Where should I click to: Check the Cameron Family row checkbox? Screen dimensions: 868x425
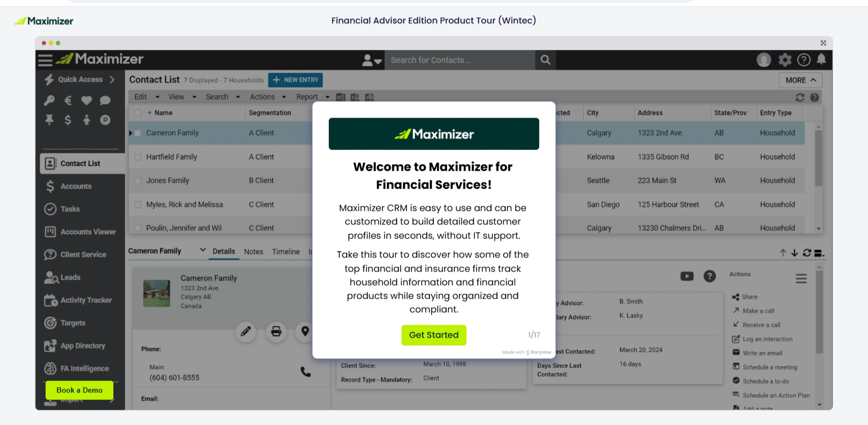[138, 133]
